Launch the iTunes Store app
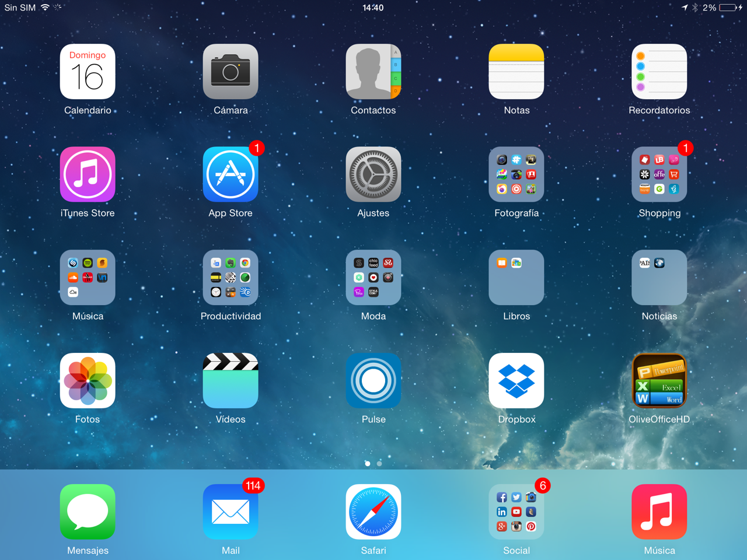This screenshot has width=747, height=560. pyautogui.click(x=88, y=174)
